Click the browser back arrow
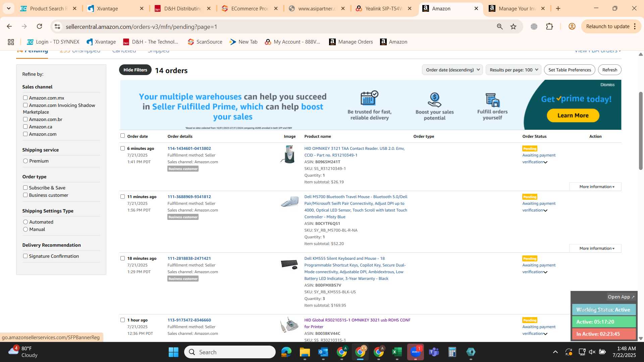The image size is (644, 362). pyautogui.click(x=9, y=26)
